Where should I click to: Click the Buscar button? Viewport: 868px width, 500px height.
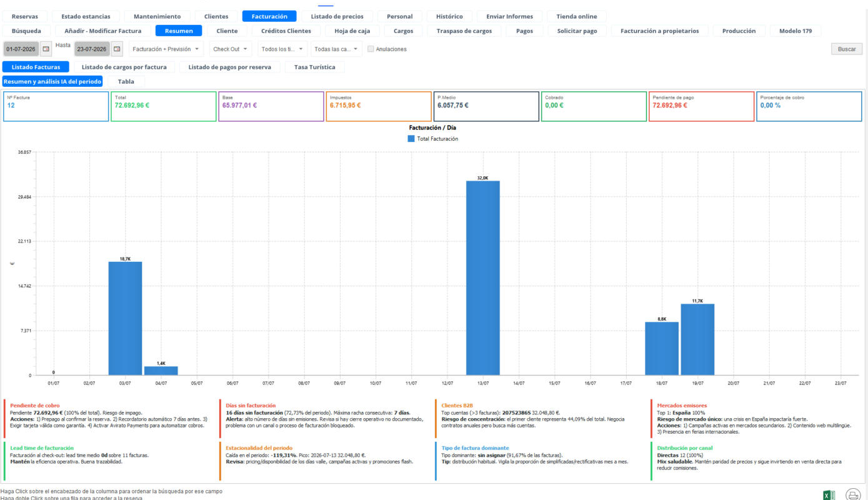click(x=847, y=49)
